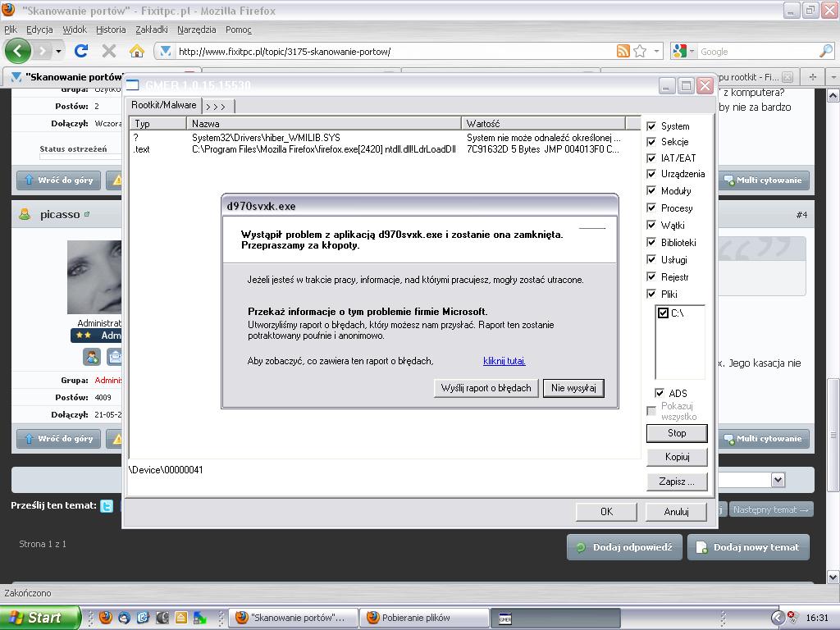840x630 pixels.
Task: Click the Nie wysyłaj button
Action: (573, 388)
